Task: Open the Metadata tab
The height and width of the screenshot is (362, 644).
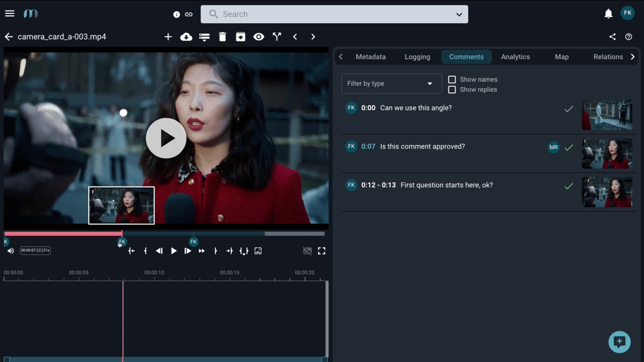Action: click(370, 57)
